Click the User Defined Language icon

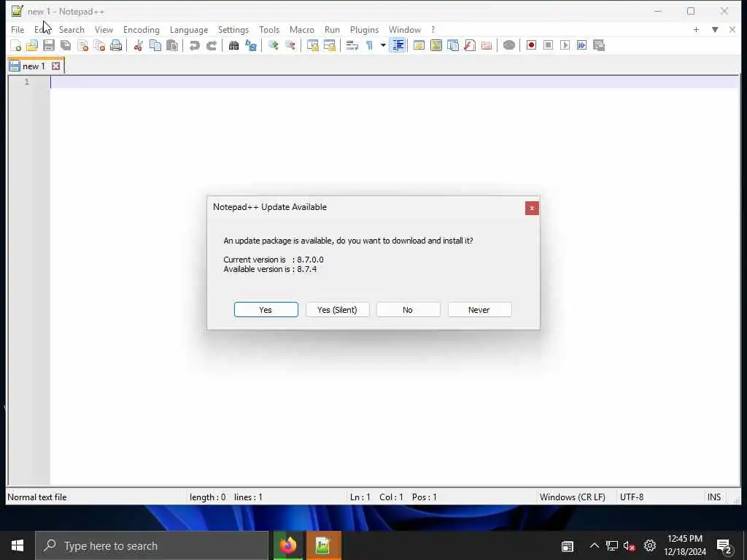point(419,45)
